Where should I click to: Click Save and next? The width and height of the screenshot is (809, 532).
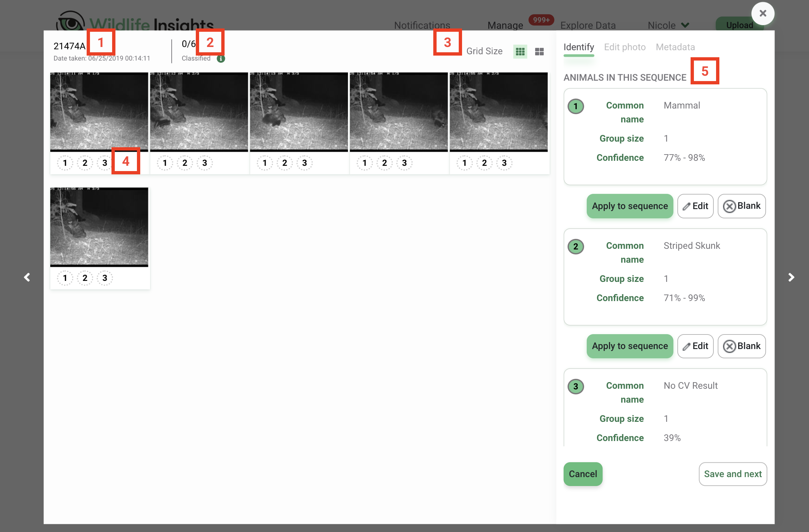[733, 473]
